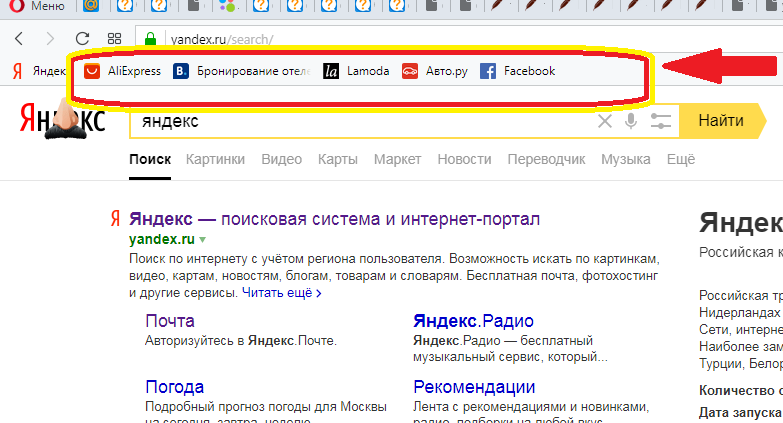Open the Opera Меню button

pos(37,6)
